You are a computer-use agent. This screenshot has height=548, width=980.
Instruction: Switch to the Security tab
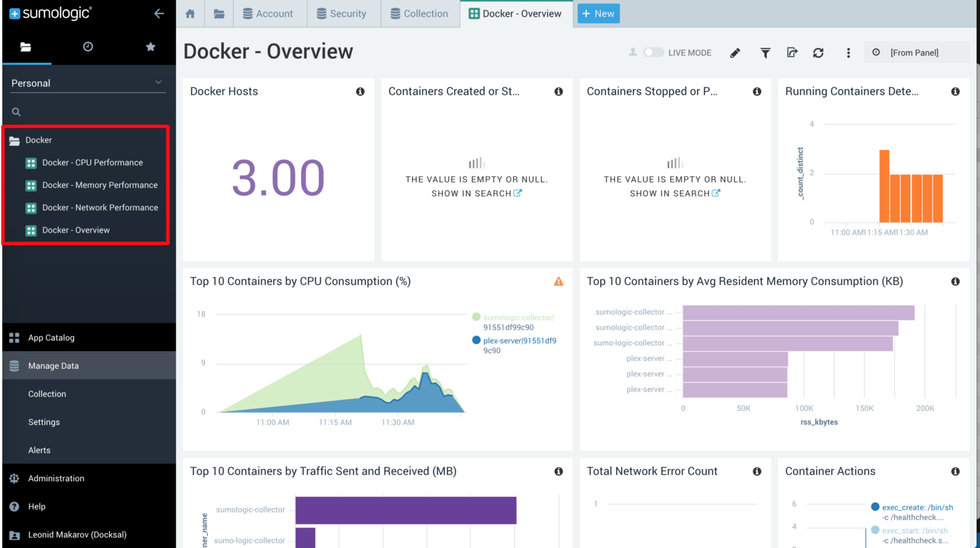[x=341, y=13]
